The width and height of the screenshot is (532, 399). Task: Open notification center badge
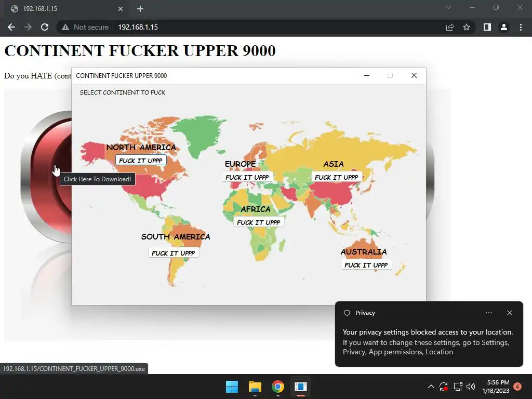pyautogui.click(x=517, y=386)
